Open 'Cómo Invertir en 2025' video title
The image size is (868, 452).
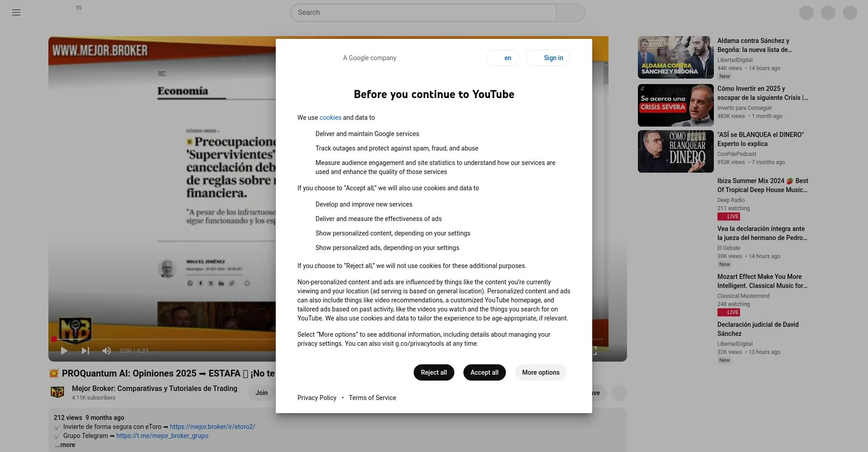[763, 93]
